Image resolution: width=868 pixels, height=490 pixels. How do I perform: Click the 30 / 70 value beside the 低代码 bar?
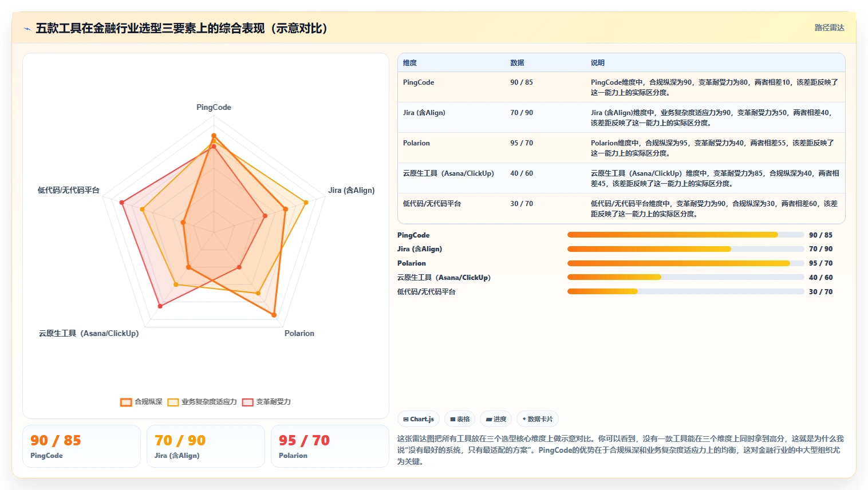click(820, 291)
